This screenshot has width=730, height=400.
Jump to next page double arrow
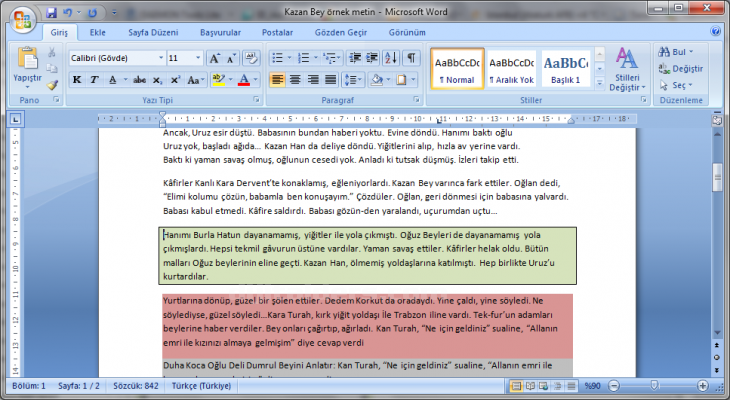[717, 370]
